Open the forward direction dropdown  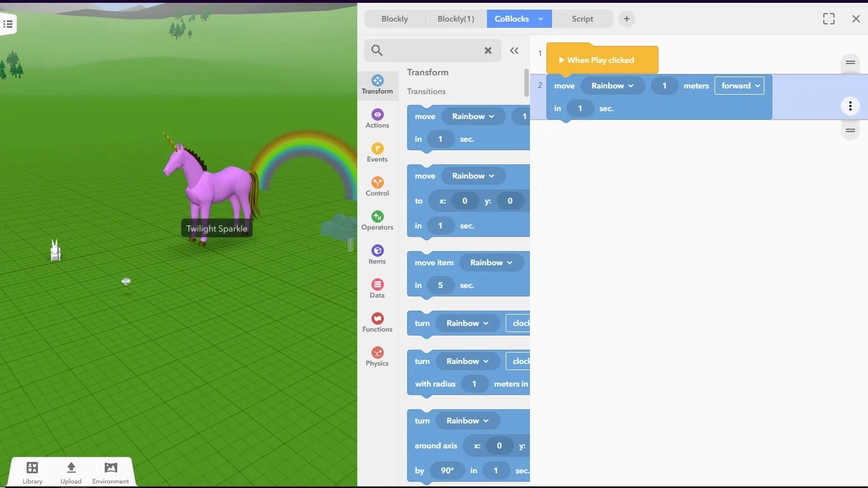click(739, 86)
